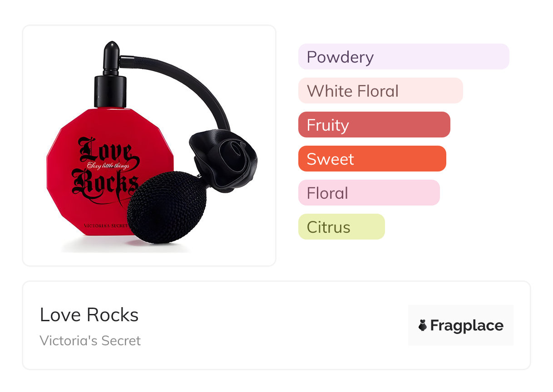Viewport: 553px width, 392px height.
Task: Select the Floral accord bar
Action: click(369, 193)
